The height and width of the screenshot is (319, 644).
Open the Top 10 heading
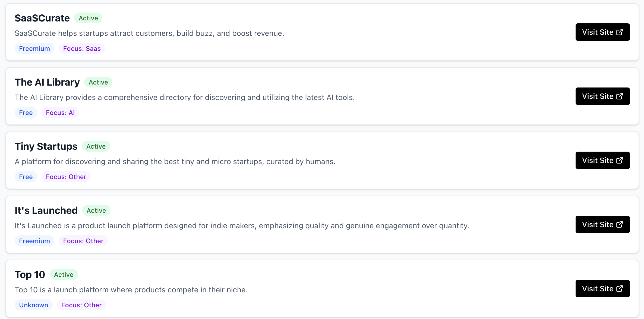[x=30, y=275]
